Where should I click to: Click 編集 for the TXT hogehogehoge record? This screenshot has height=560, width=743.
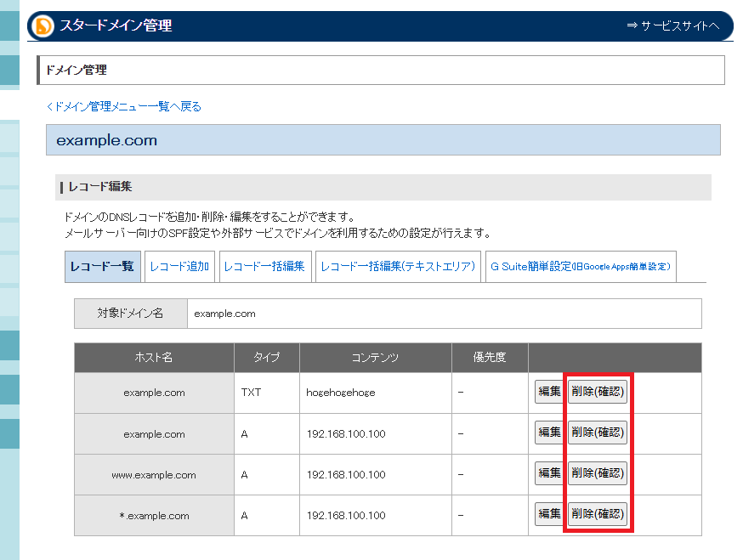[550, 392]
